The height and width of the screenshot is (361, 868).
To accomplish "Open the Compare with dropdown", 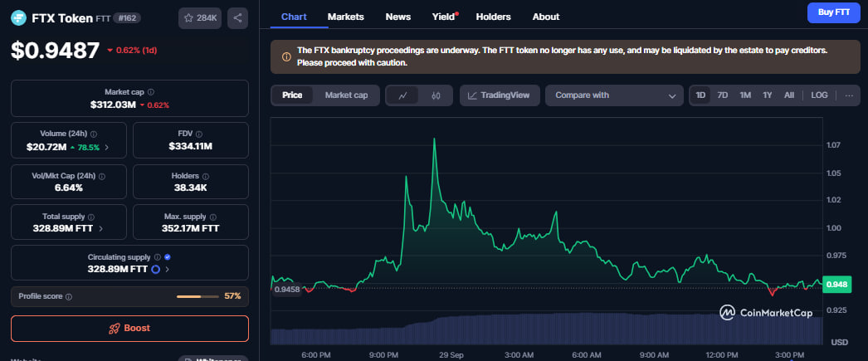I will click(x=614, y=95).
